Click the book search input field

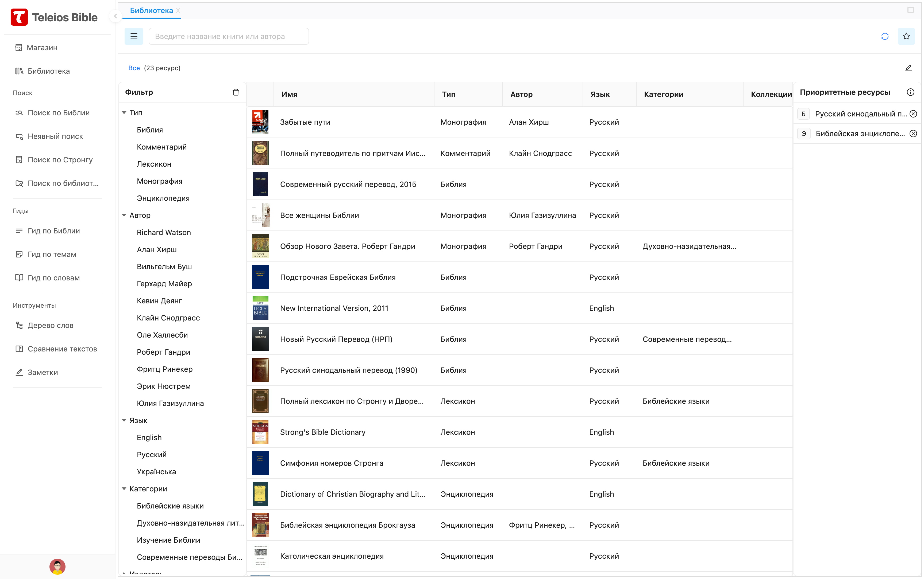(x=228, y=36)
